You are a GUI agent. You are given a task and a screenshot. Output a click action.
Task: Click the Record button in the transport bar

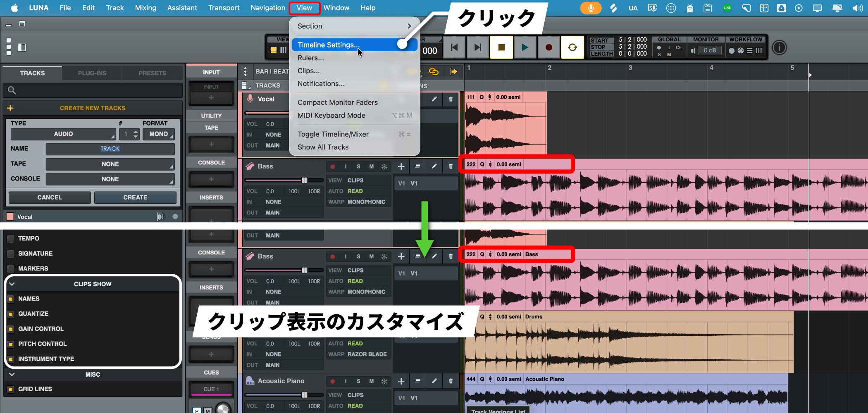(548, 47)
